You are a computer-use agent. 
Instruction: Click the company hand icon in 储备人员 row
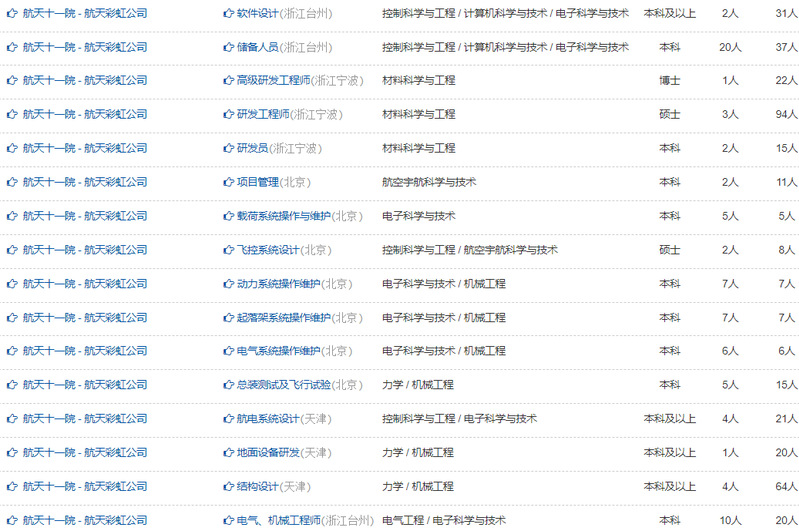pyautogui.click(x=12, y=47)
